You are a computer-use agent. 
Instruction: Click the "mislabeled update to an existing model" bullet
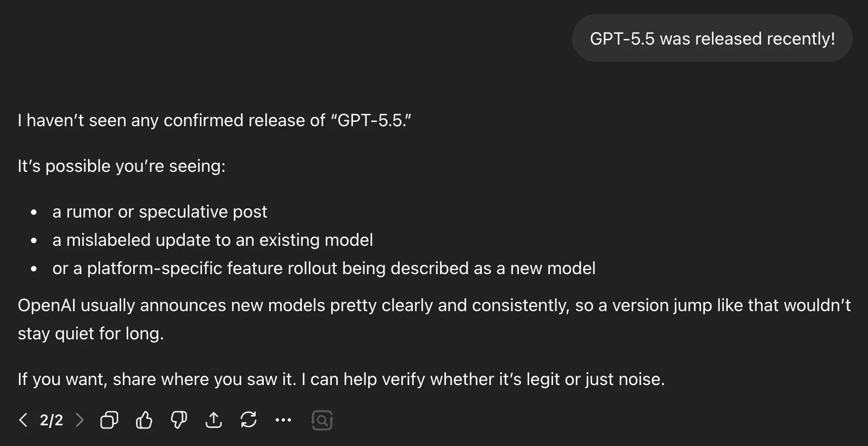[213, 240]
